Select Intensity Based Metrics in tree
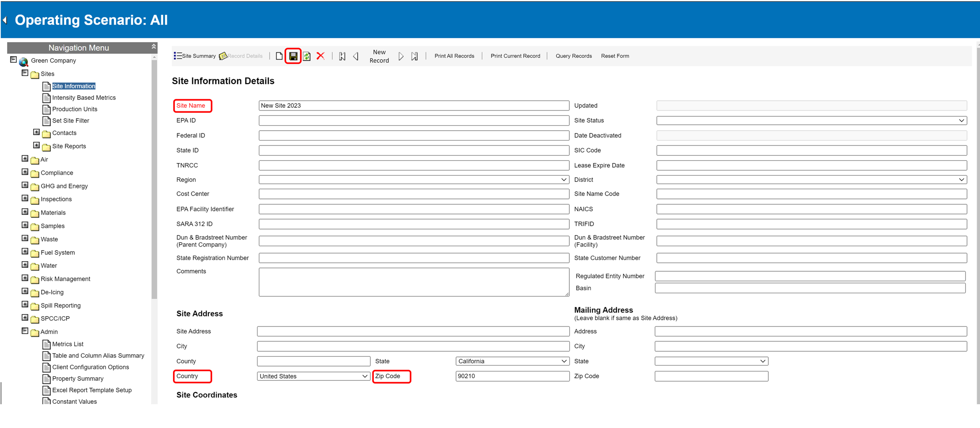Image resolution: width=980 pixels, height=428 pixels. click(x=84, y=97)
